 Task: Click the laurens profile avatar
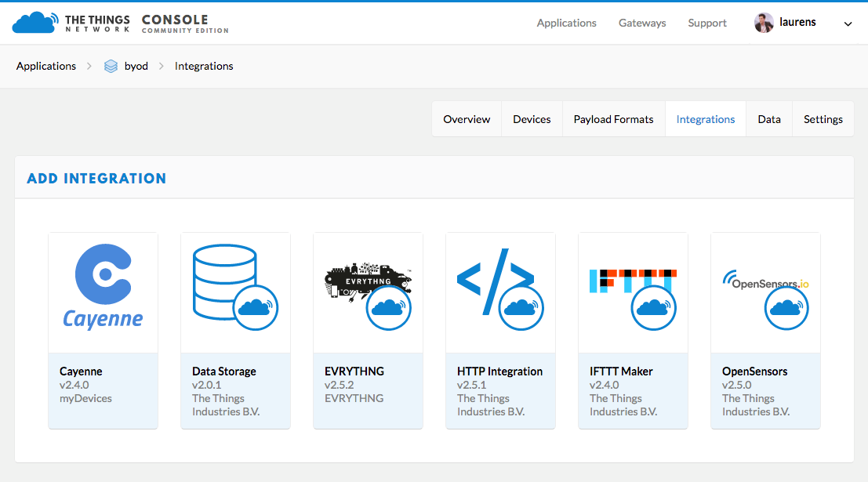(764, 23)
